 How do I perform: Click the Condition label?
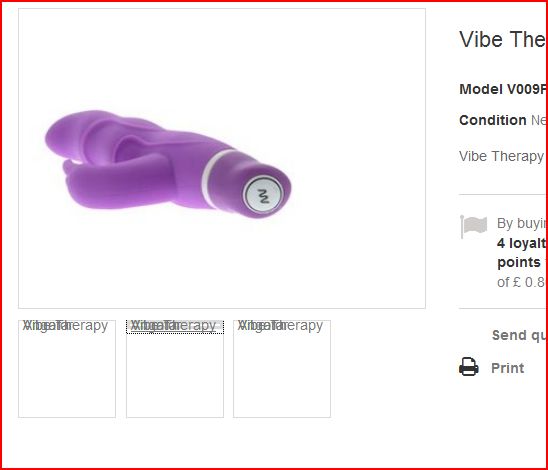493,120
